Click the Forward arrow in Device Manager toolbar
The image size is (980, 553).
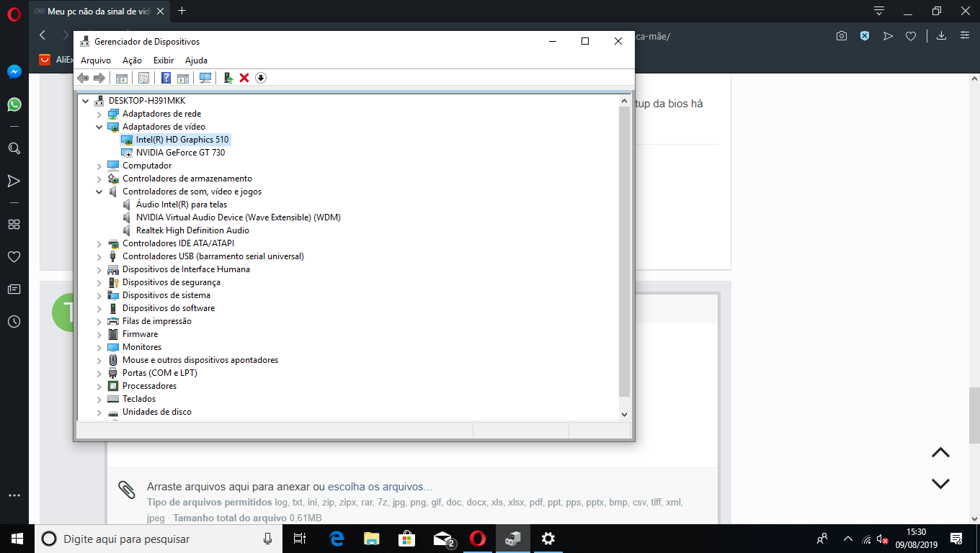click(x=99, y=78)
